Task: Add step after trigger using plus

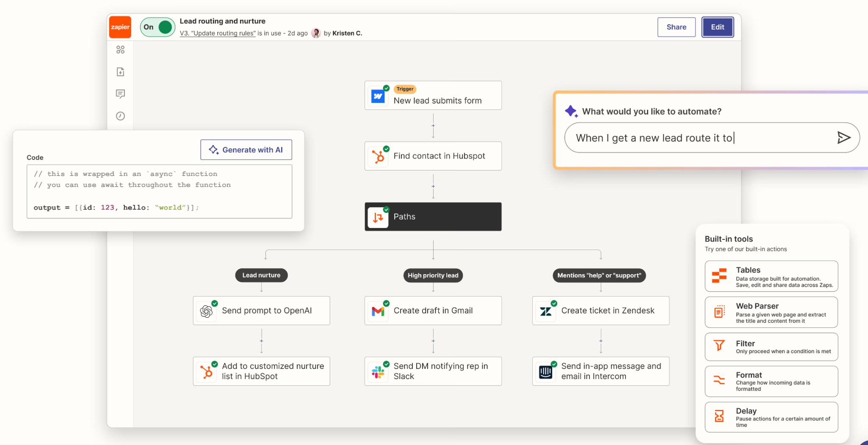Action: click(433, 126)
